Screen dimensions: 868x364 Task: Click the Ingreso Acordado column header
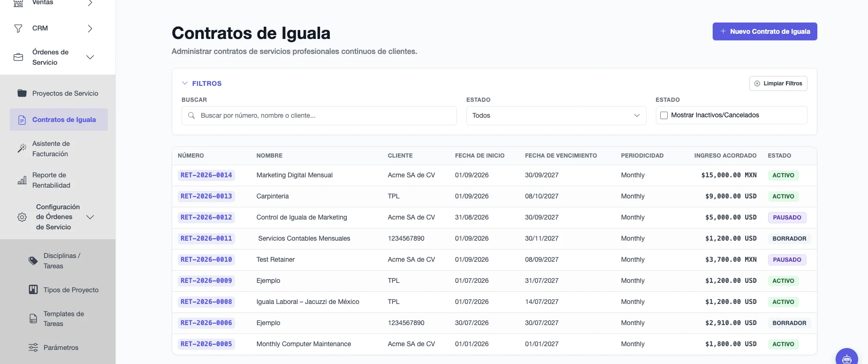click(x=725, y=156)
